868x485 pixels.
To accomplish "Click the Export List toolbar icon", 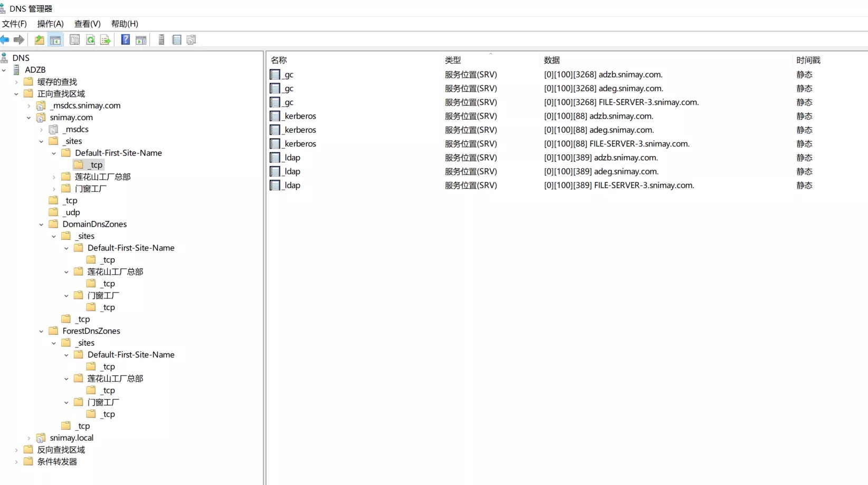I will [106, 40].
